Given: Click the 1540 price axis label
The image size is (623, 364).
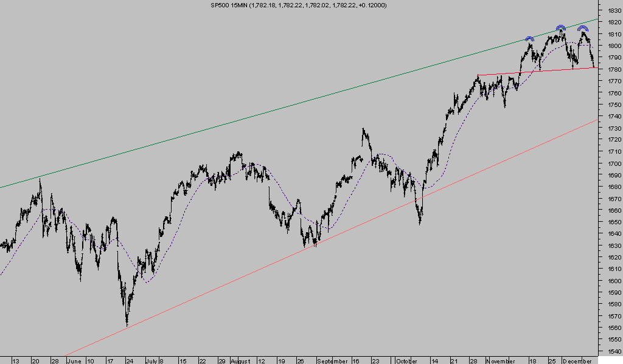Looking at the screenshot, I should click(x=613, y=352).
